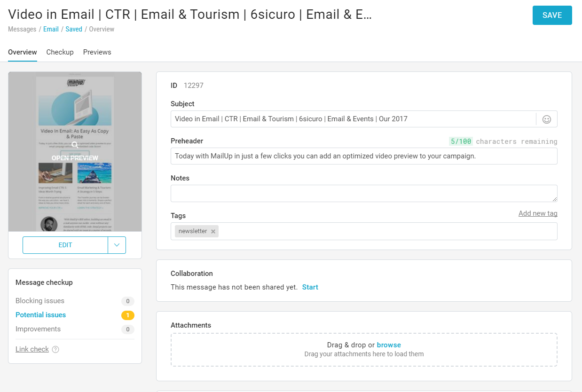
Task: Open the emoji picker in Subject field
Action: click(547, 119)
